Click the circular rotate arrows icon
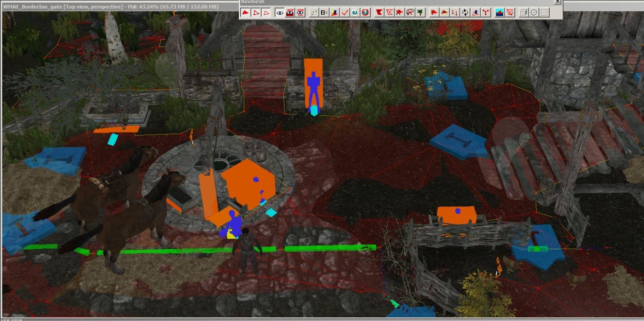The image size is (644, 321). [x=465, y=13]
